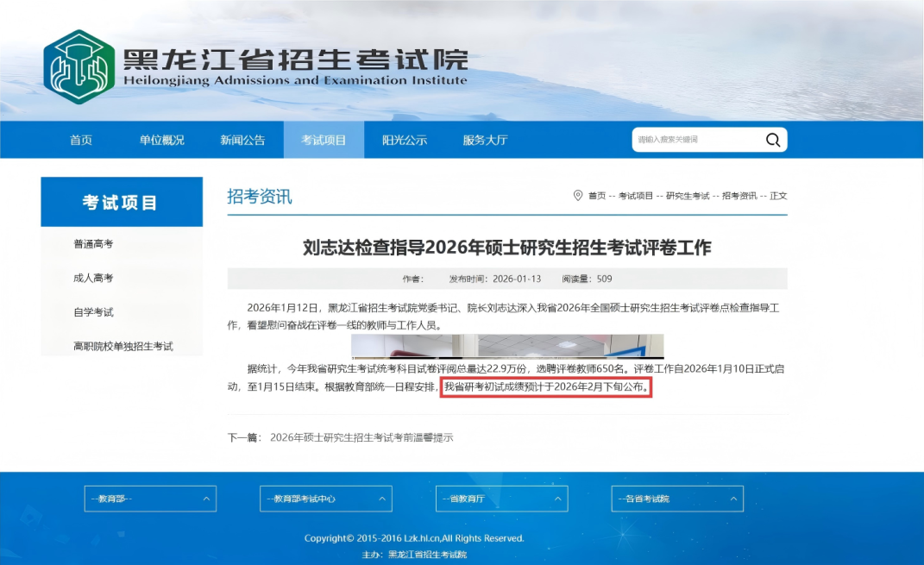Open 单位概况 navigation menu item
This screenshot has width=924, height=565.
click(161, 140)
